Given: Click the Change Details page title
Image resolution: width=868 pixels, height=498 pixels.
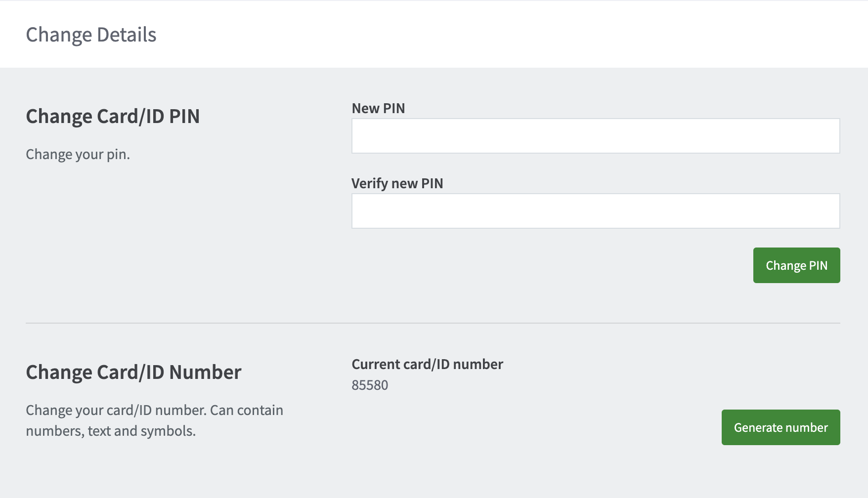Looking at the screenshot, I should [91, 35].
